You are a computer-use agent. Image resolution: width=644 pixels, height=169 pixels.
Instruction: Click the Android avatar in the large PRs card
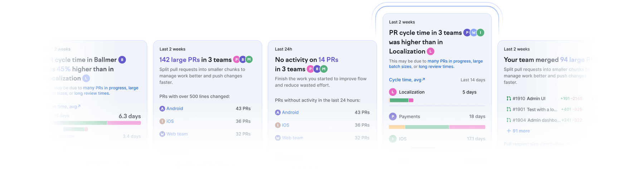click(162, 109)
